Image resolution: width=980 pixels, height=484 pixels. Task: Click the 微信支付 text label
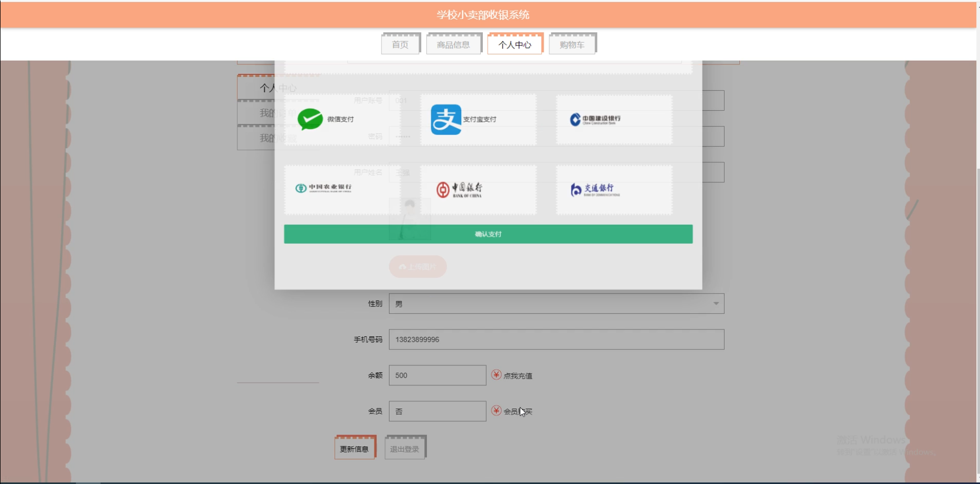340,120
